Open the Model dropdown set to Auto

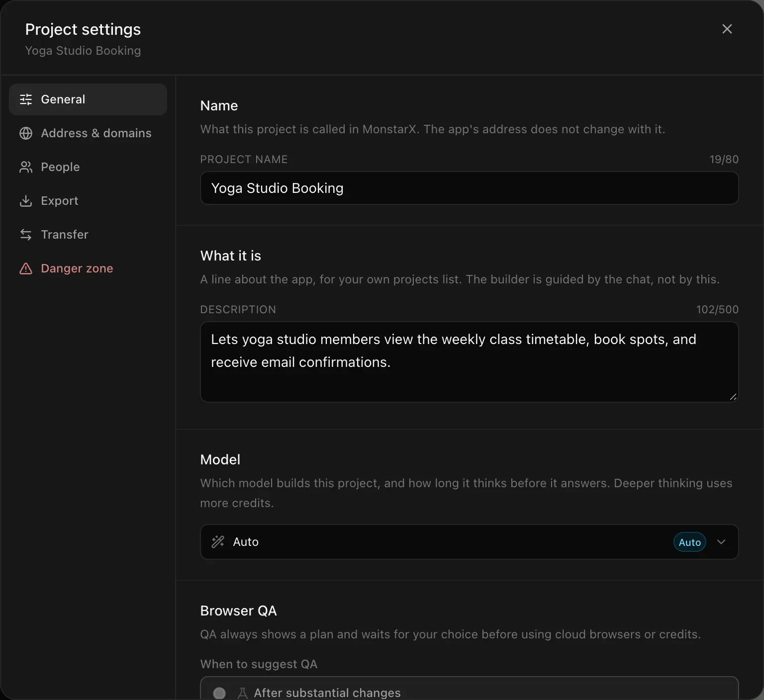[469, 542]
